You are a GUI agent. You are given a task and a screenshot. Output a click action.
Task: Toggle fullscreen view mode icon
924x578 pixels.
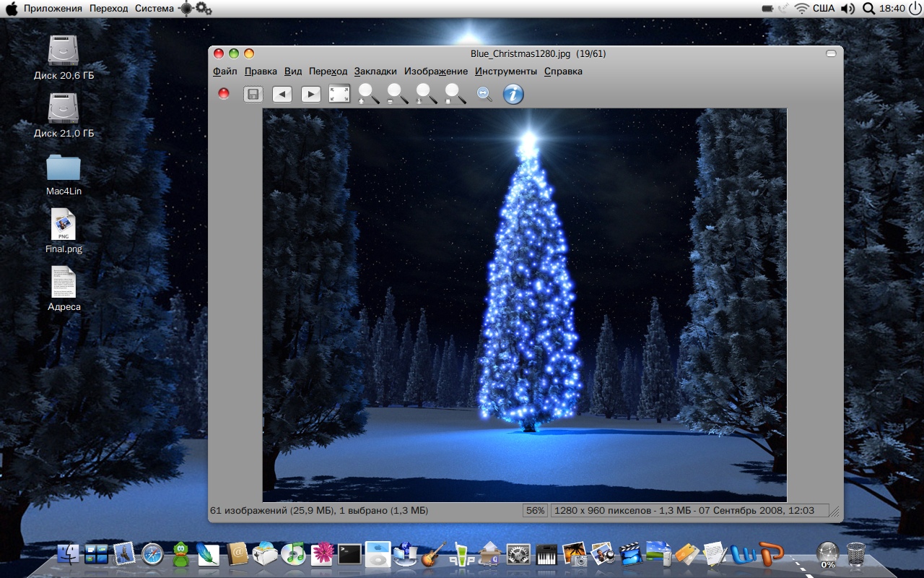[x=339, y=94]
